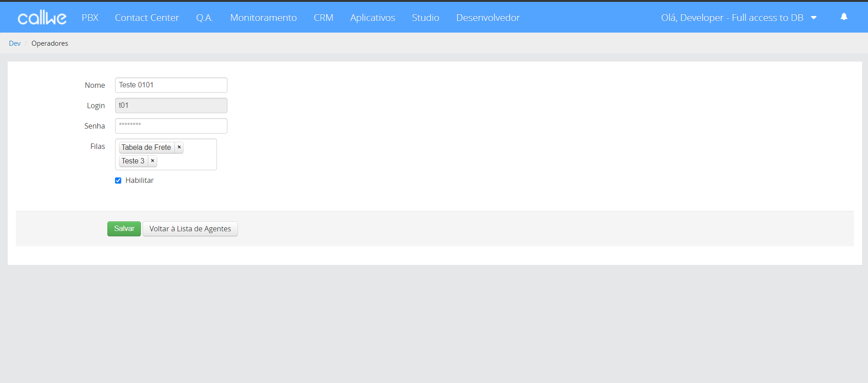Open the Contact Center menu
Image resolution: width=868 pixels, height=383 pixels.
tap(147, 18)
